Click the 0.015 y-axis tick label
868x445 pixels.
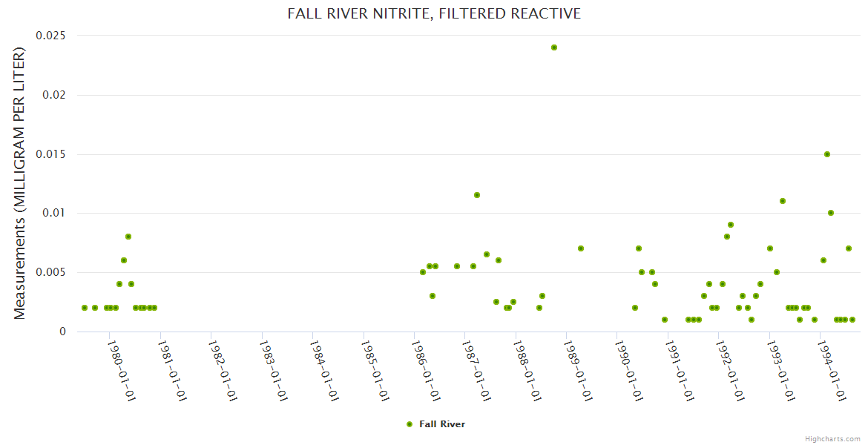click(x=50, y=154)
